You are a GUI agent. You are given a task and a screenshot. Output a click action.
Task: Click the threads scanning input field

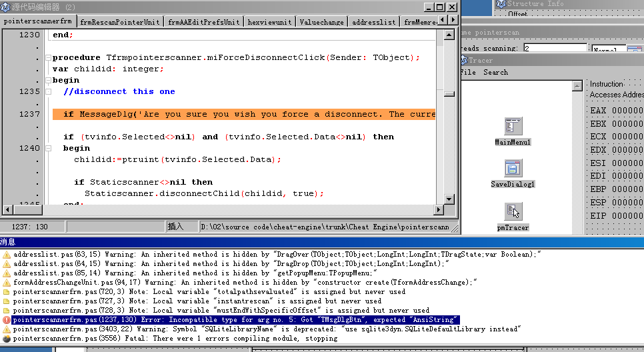(554, 49)
